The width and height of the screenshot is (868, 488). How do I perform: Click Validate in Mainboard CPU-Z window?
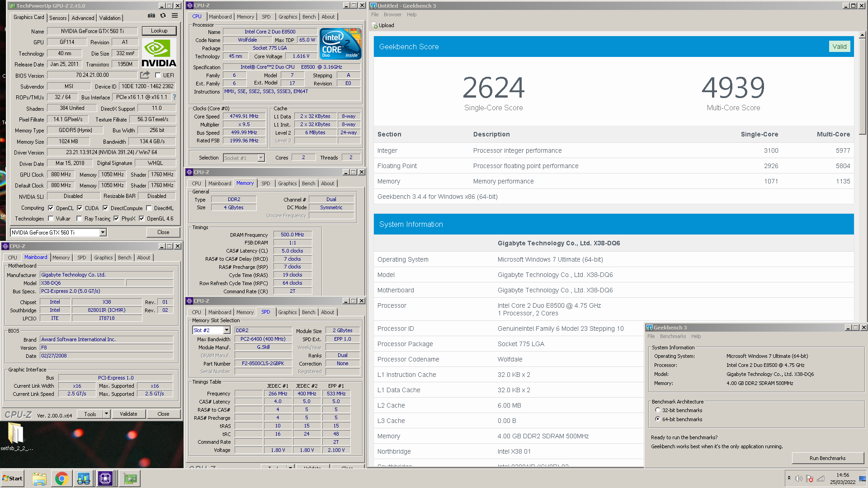click(x=128, y=414)
